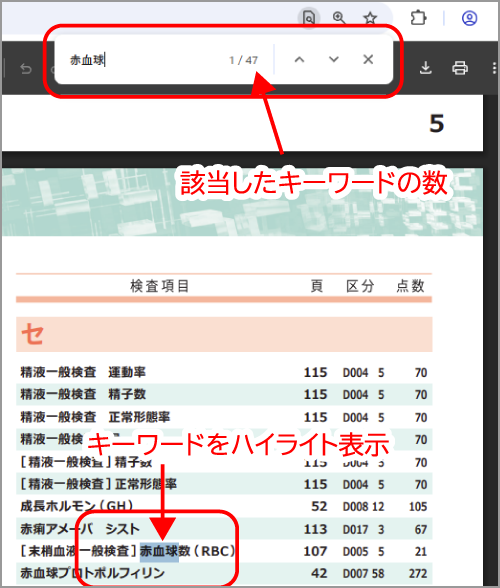Go to next search match arrow
Image resolution: width=500 pixels, height=588 pixels.
pos(333,60)
